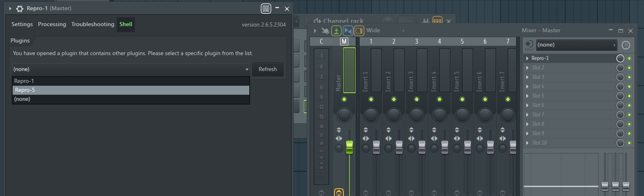
Task: Expand the Slot 2 arrow
Action: 528,68
